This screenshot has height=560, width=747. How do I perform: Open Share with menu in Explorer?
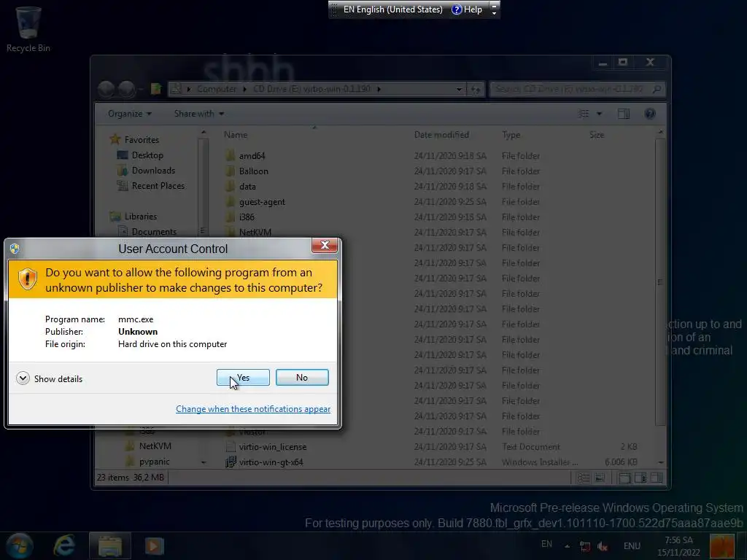pos(198,114)
